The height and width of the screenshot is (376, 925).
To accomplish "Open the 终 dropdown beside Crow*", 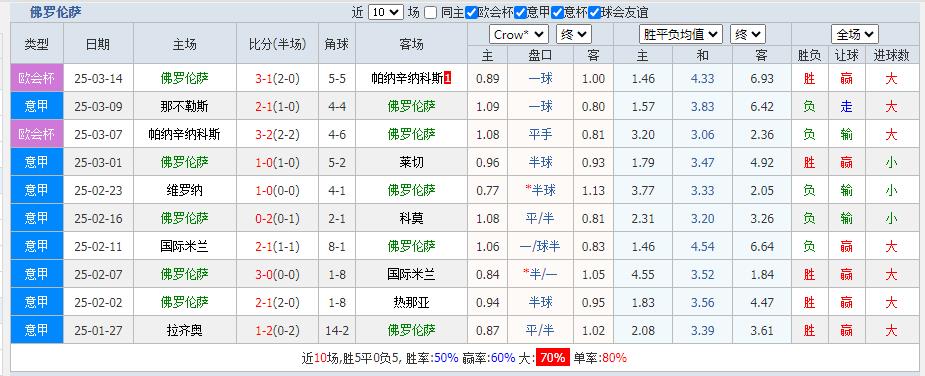I will click(x=573, y=34).
